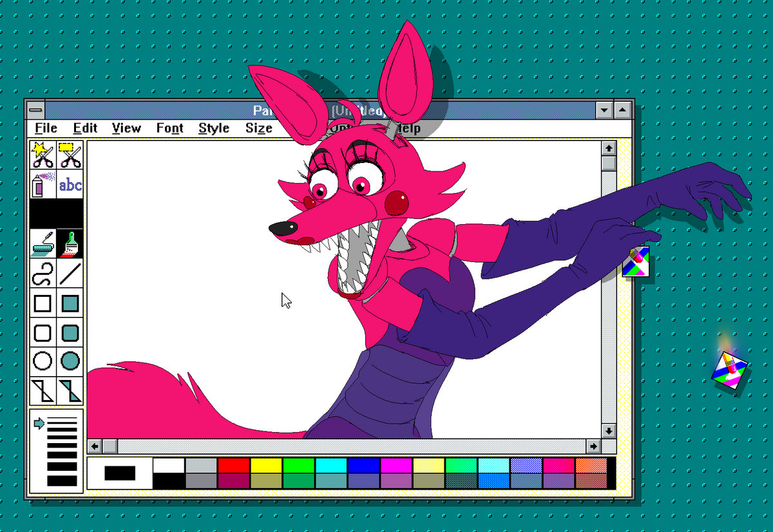Select the Paint Roller fill tool
The image size is (773, 532).
pyautogui.click(x=43, y=244)
